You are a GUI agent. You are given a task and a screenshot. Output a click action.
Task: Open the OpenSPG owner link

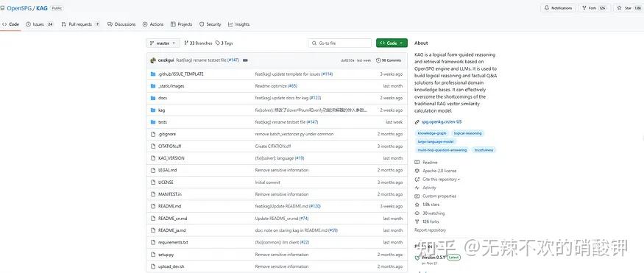point(19,8)
